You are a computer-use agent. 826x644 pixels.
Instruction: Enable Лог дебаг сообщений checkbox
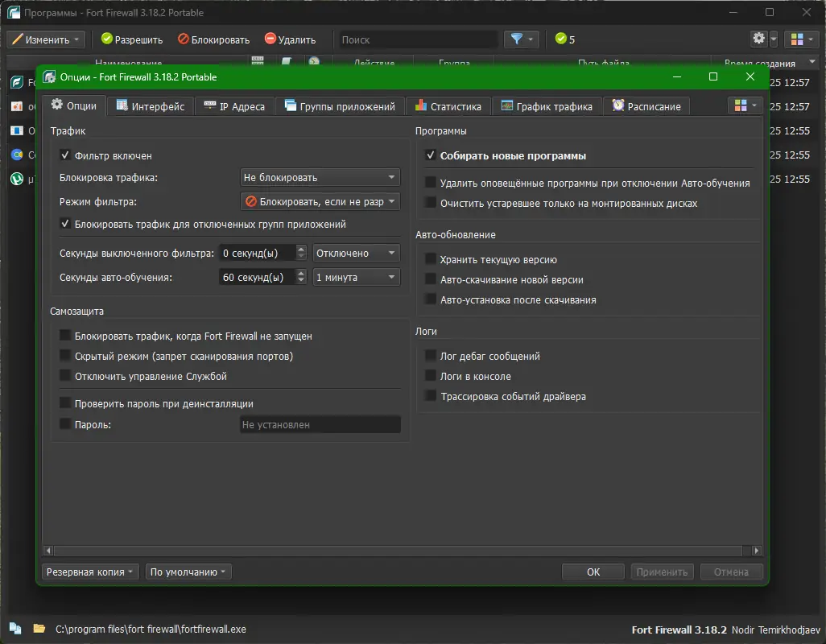431,356
